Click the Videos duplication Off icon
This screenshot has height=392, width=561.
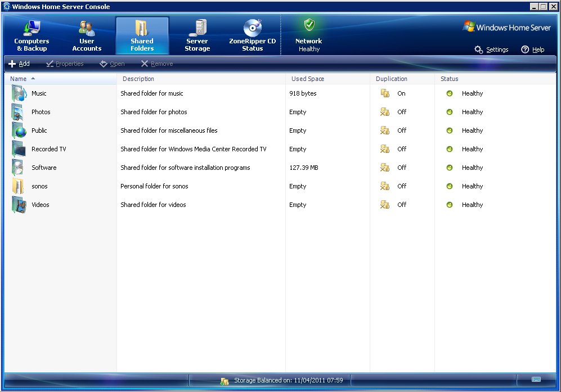pos(385,205)
